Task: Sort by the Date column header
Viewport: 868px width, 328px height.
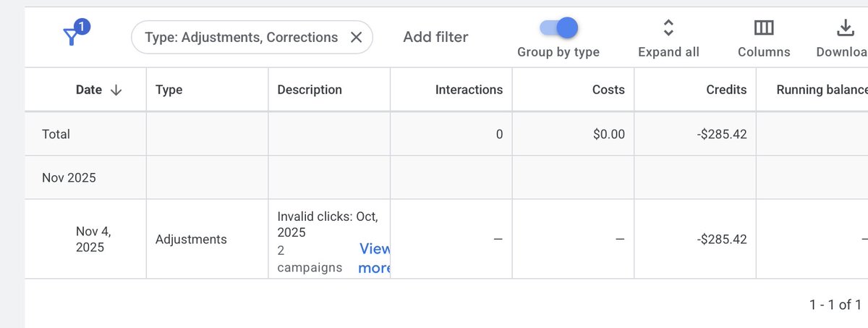Action: [89, 90]
